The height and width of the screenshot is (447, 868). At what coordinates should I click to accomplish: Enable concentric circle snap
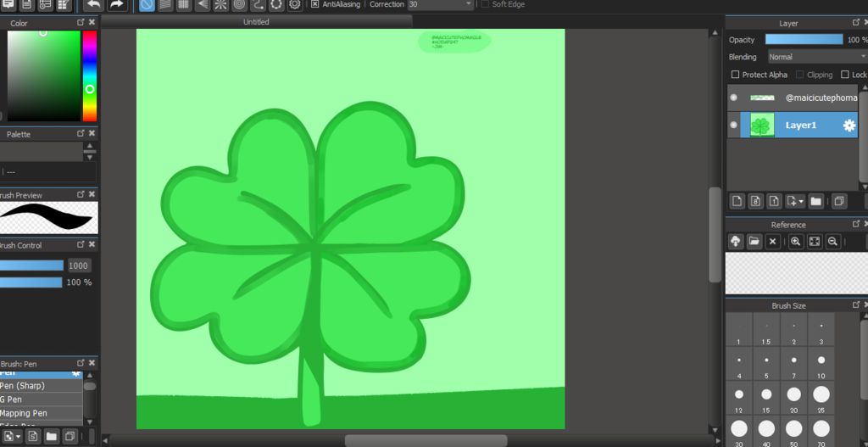pyautogui.click(x=239, y=5)
